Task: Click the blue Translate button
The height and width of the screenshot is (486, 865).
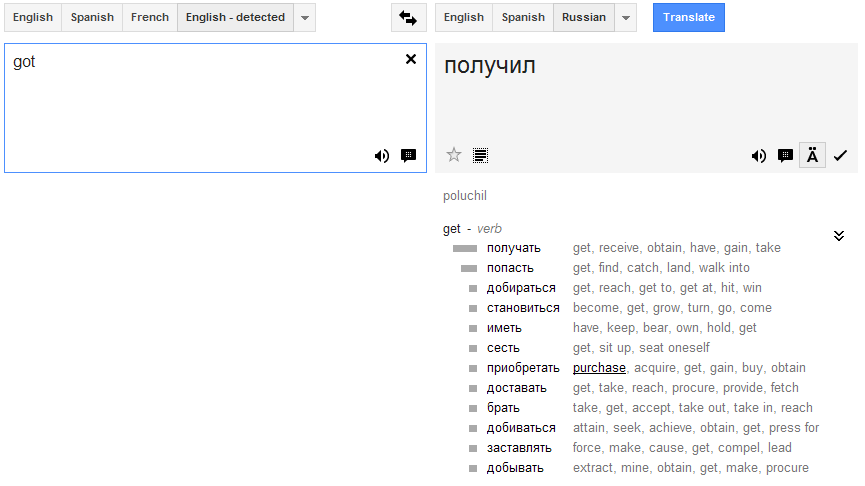Action: [x=689, y=18]
